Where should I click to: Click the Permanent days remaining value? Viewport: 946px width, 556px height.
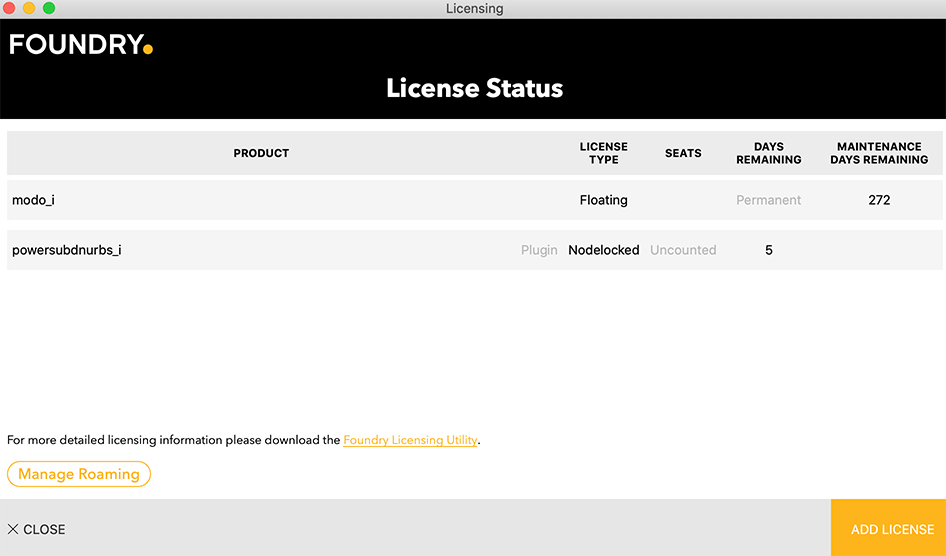(x=769, y=200)
